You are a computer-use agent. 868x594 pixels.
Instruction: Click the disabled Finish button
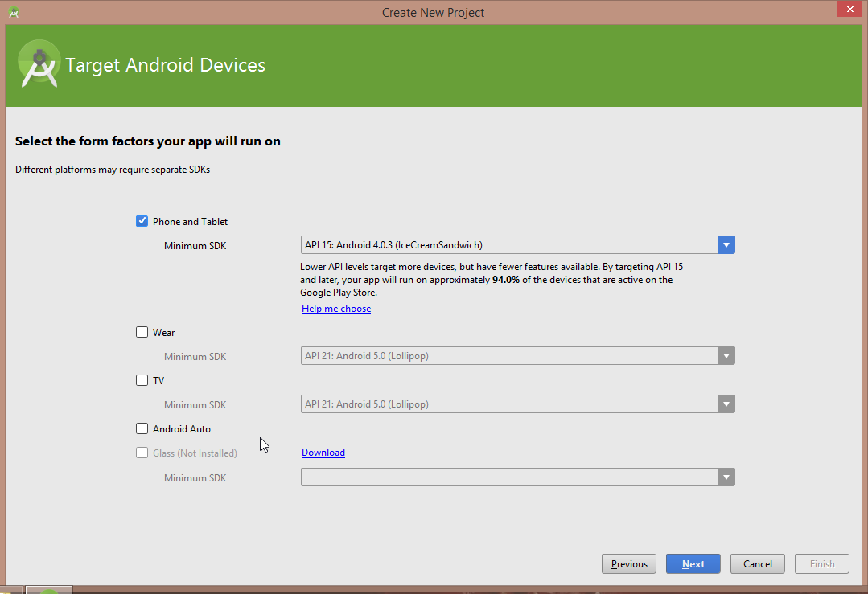point(822,563)
